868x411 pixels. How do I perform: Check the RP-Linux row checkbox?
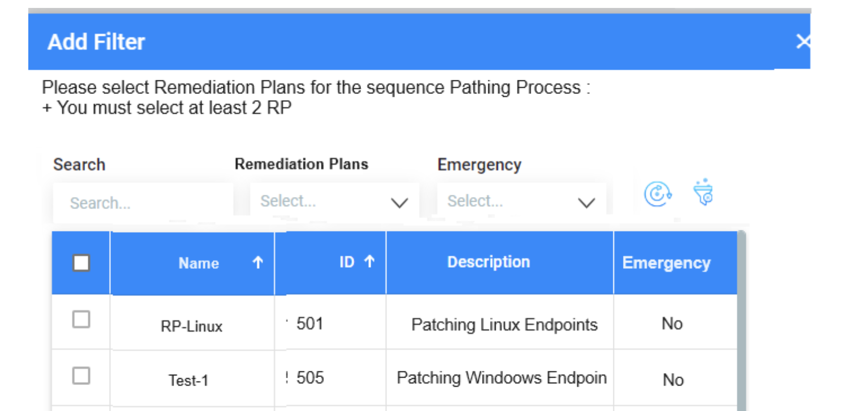coord(81,319)
